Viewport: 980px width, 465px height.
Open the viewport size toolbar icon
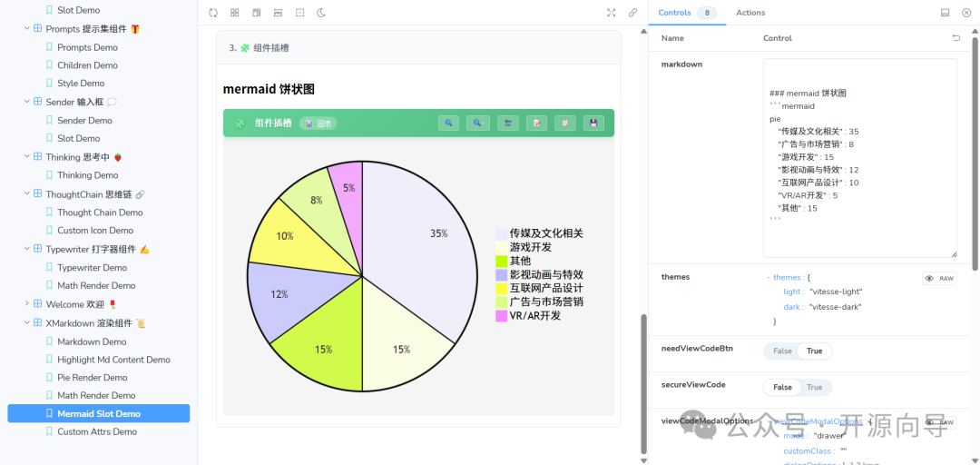pos(256,13)
